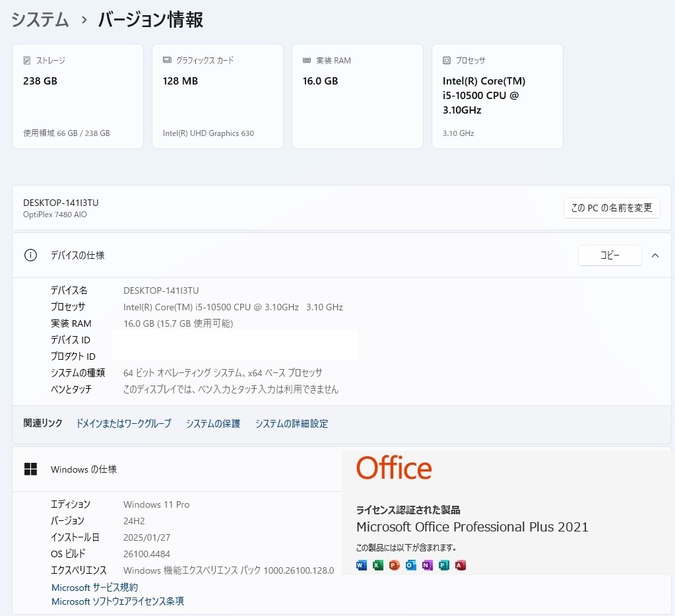Image resolution: width=675 pixels, height=616 pixels.
Task: Open the ドメインまたはワークグループ link
Action: (x=124, y=423)
